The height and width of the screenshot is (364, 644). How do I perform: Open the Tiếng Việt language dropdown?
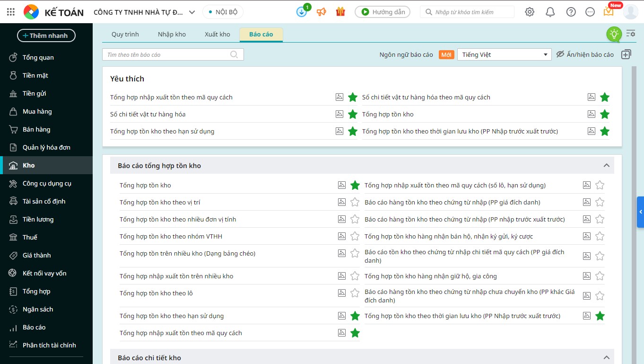tap(505, 54)
